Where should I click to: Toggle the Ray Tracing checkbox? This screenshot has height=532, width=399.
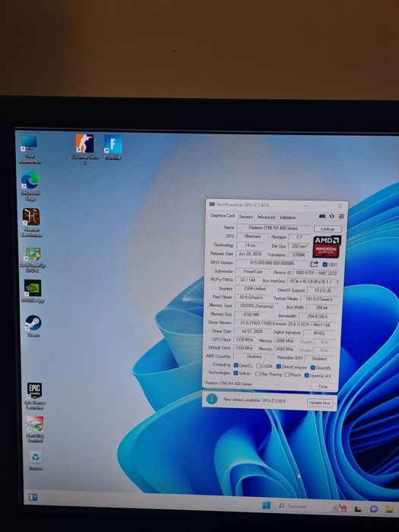[x=258, y=374]
